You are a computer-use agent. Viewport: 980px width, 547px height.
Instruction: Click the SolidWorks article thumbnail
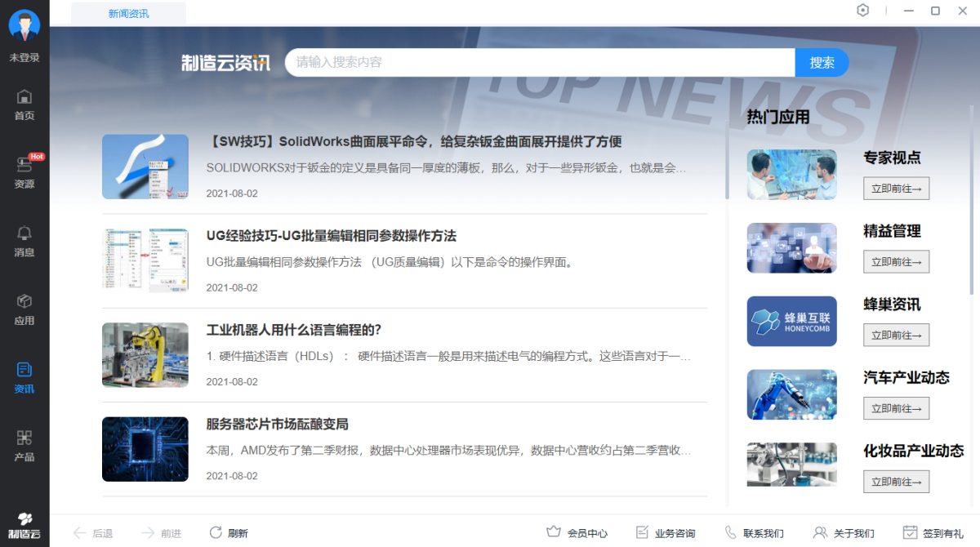145,167
